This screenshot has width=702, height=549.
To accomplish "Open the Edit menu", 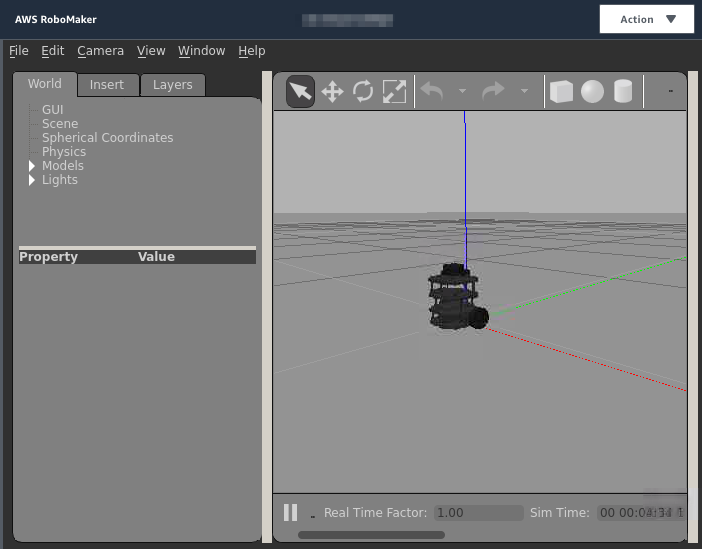I will [53, 51].
